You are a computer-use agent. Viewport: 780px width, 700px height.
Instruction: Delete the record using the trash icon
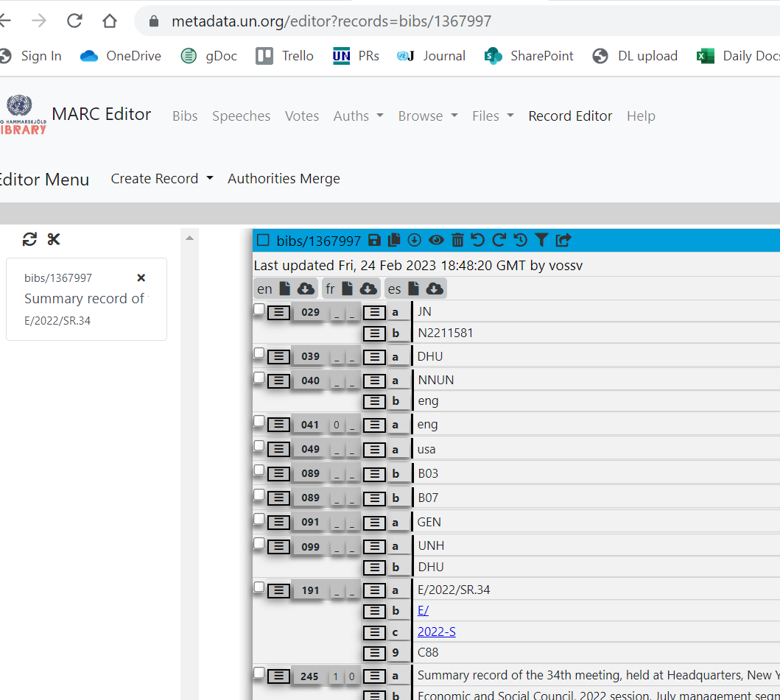(x=457, y=240)
